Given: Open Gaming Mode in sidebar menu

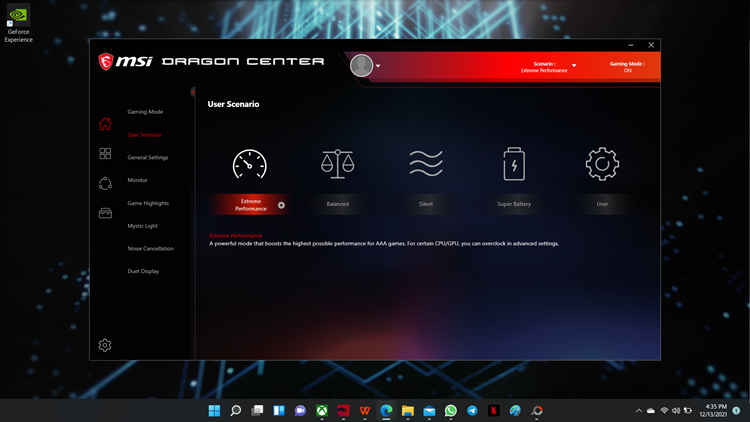Looking at the screenshot, I should tap(145, 112).
